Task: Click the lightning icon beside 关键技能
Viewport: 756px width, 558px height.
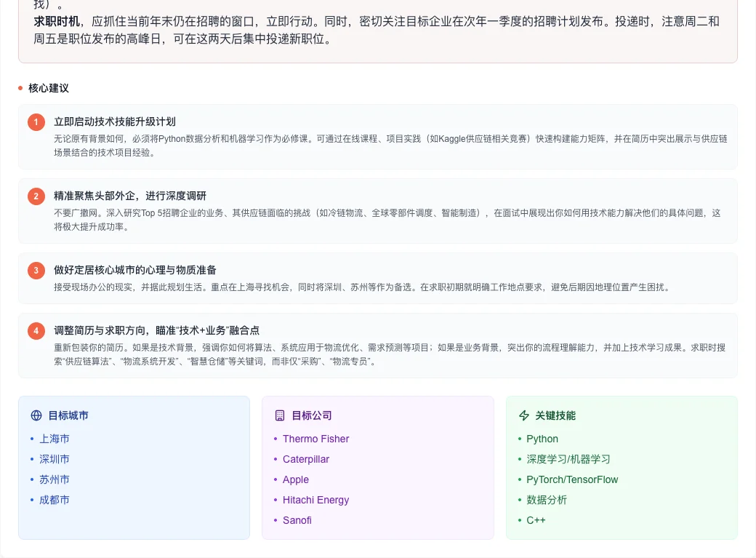Action: pyautogui.click(x=524, y=415)
